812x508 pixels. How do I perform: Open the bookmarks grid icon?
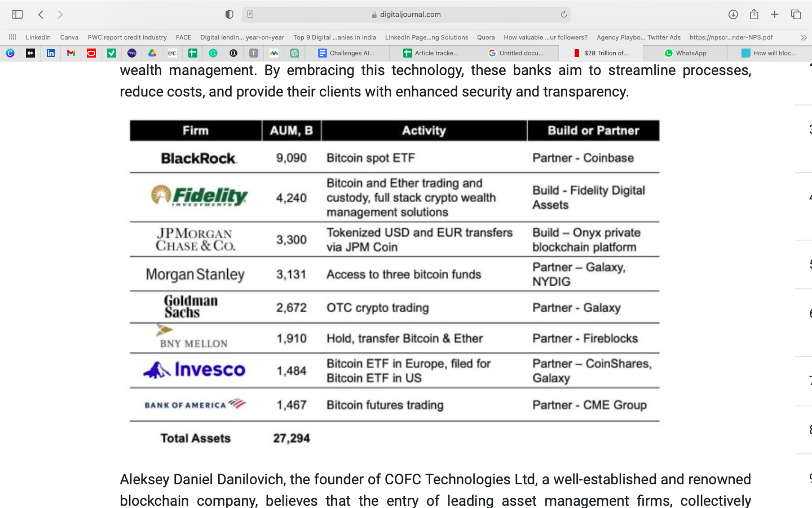pos(12,37)
